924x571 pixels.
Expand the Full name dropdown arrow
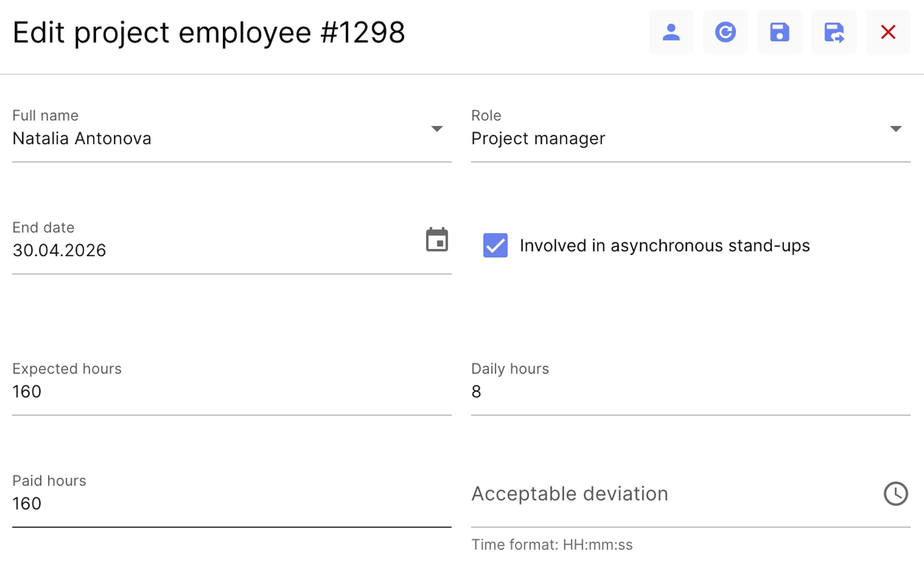point(437,129)
